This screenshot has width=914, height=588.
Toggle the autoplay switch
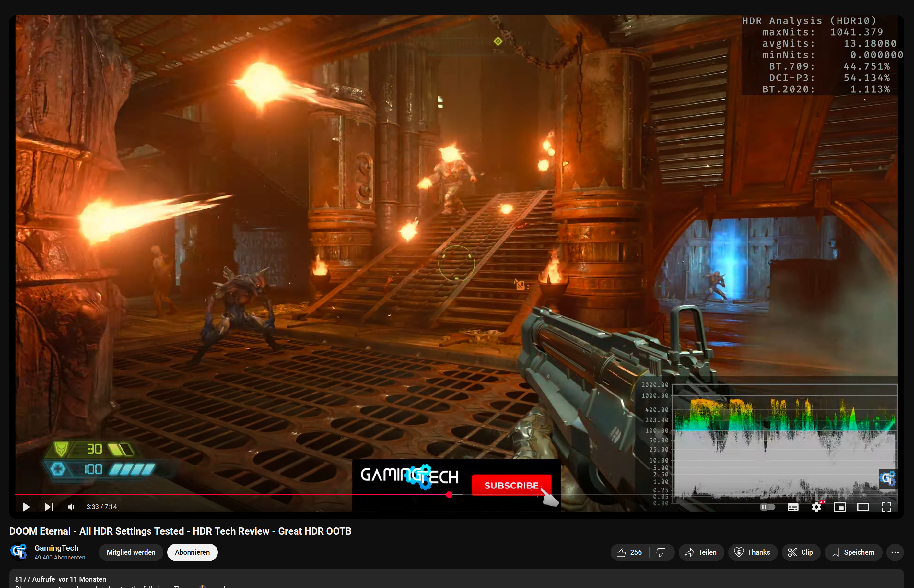768,507
